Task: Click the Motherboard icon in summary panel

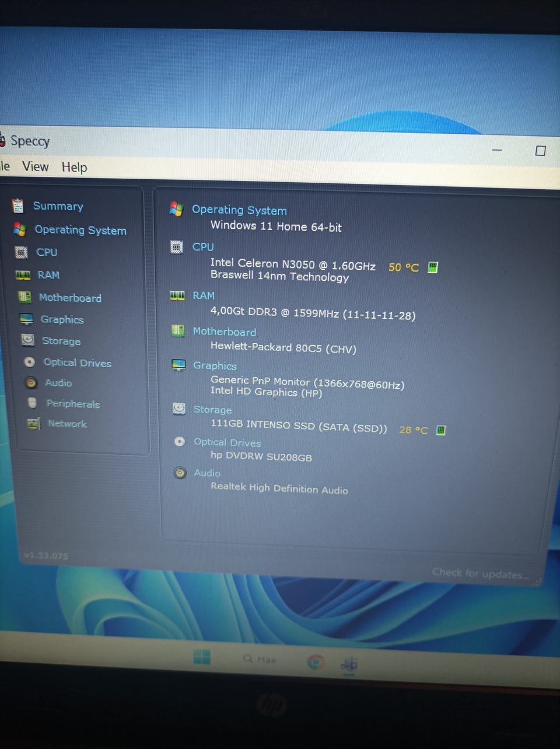Action: 178,331
